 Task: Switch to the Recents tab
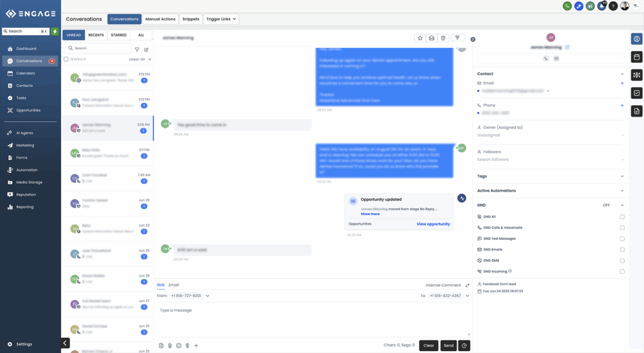point(96,35)
